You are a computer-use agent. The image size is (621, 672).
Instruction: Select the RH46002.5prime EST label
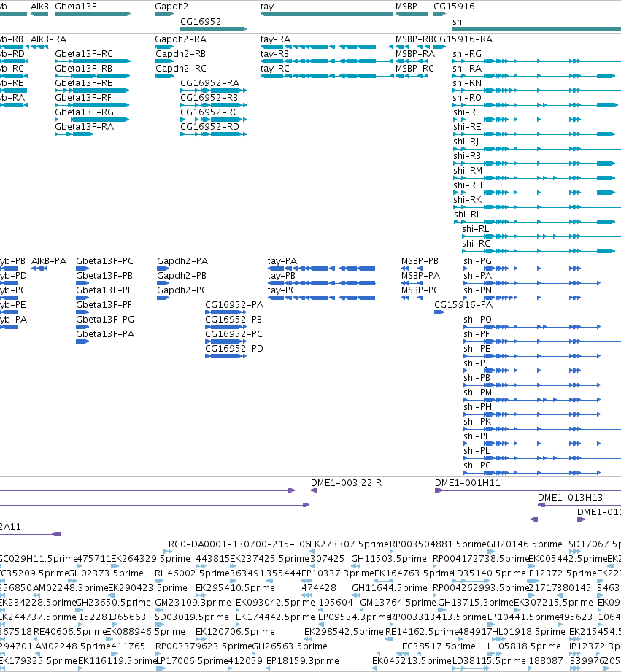192,573
